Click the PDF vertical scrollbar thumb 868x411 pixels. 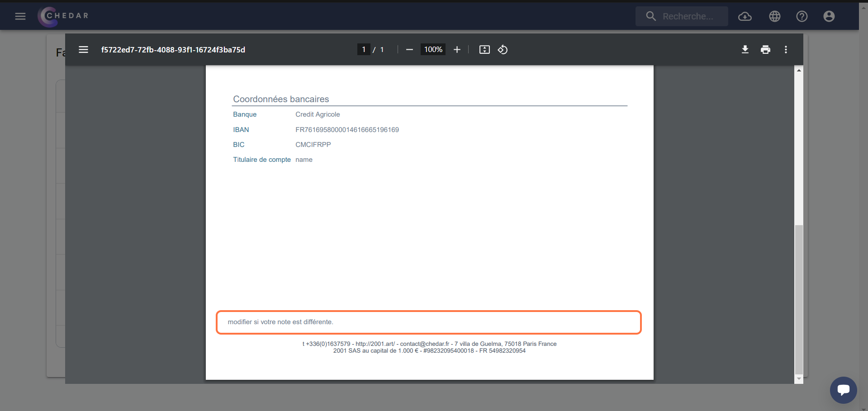[x=799, y=299]
